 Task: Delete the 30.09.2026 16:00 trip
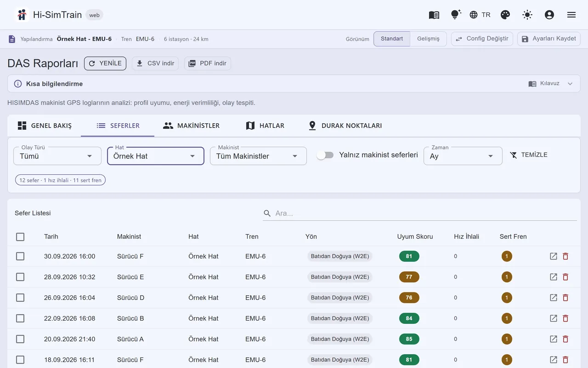[x=565, y=256]
